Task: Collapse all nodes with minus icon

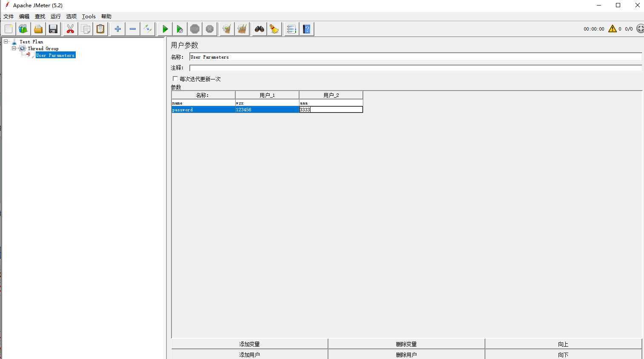Action: click(x=133, y=29)
